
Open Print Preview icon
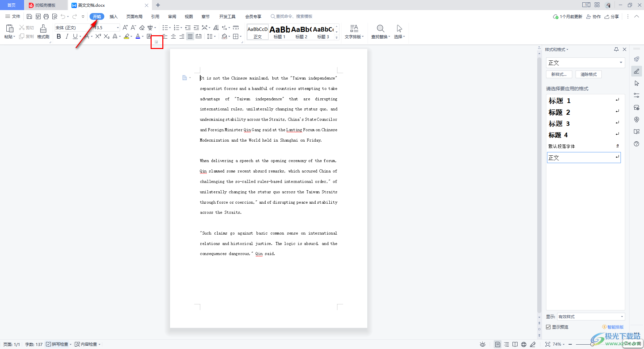55,16
